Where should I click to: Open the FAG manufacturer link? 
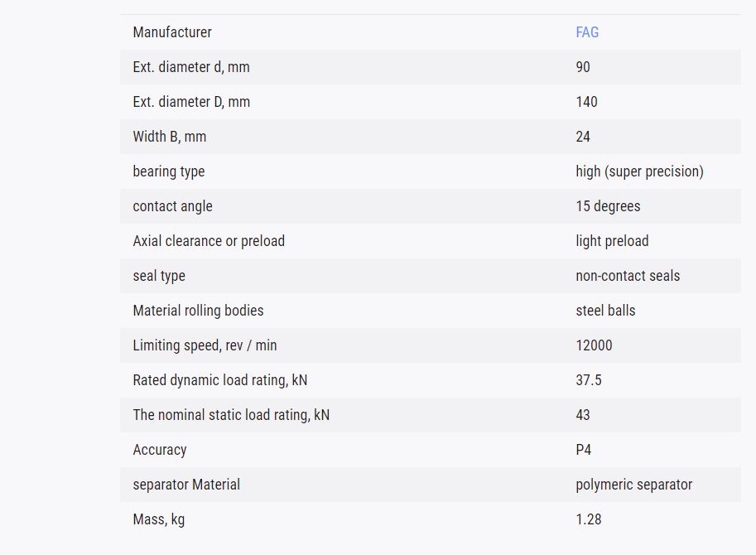click(x=587, y=32)
